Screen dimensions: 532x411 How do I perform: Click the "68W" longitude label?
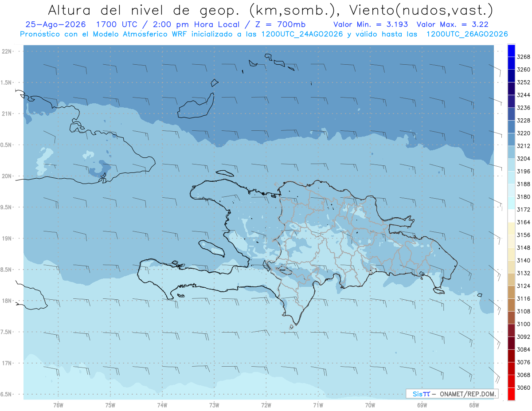click(x=474, y=405)
